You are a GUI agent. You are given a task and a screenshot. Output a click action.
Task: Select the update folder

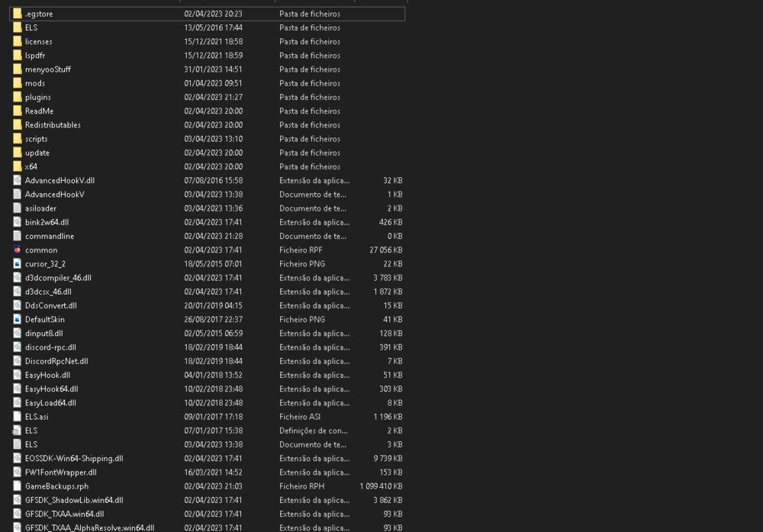37,153
